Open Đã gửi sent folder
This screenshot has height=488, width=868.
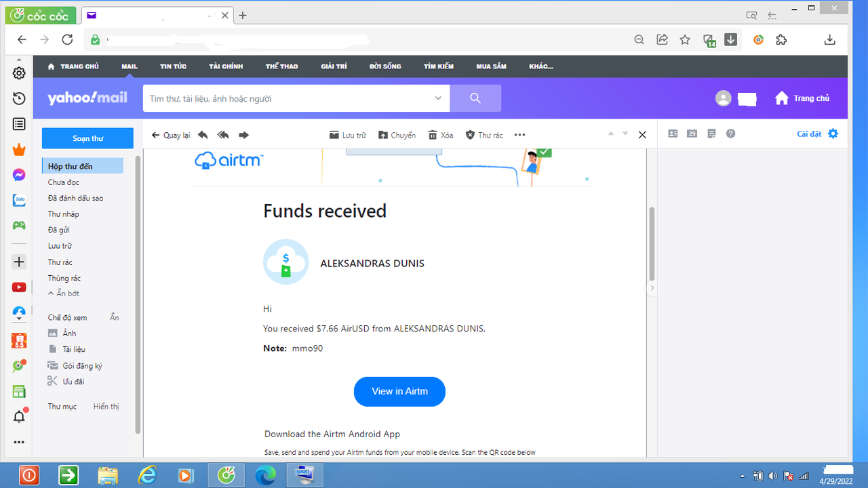(x=59, y=230)
